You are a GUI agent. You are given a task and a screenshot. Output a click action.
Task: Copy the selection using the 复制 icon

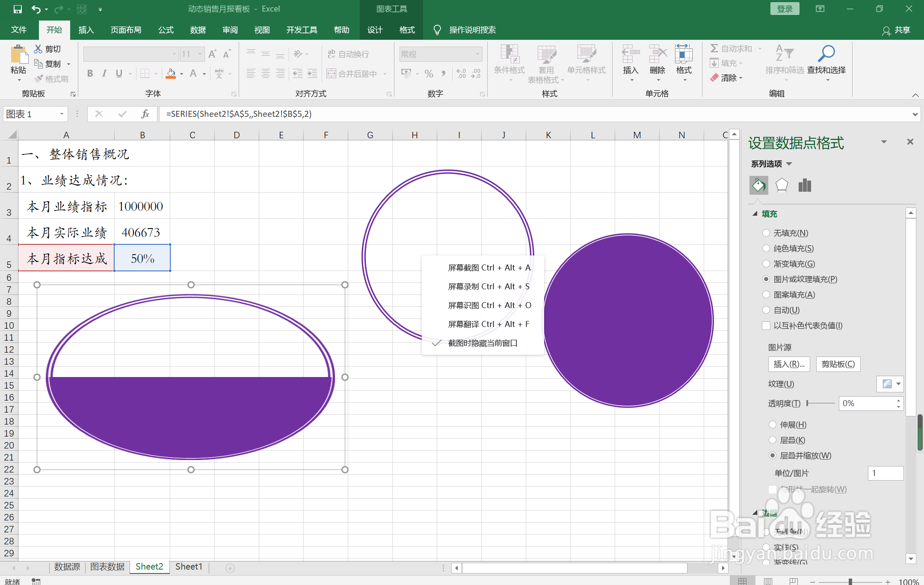point(38,64)
